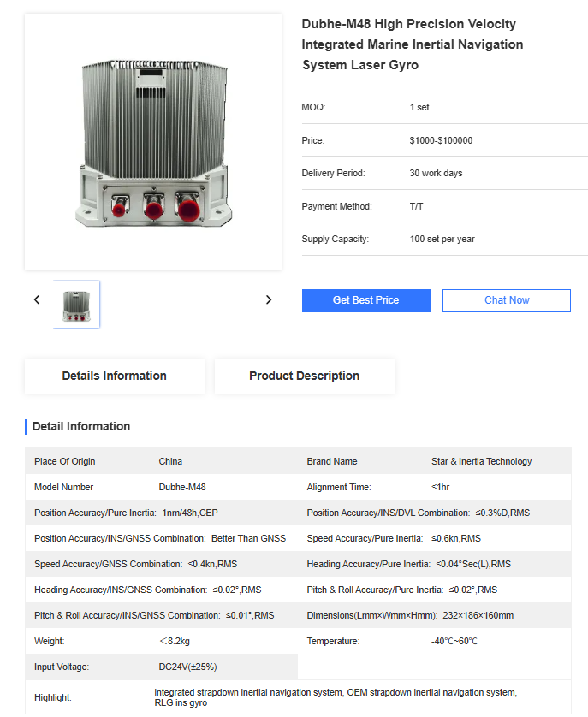
Task: Click '≤0.6kn,RMS' speed accuracy value
Action: [456, 538]
